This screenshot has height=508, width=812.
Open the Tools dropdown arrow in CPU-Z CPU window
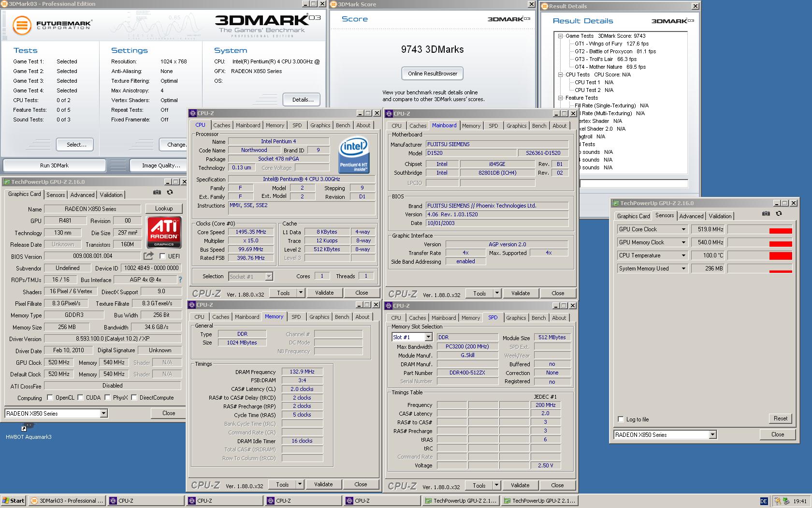pos(301,293)
